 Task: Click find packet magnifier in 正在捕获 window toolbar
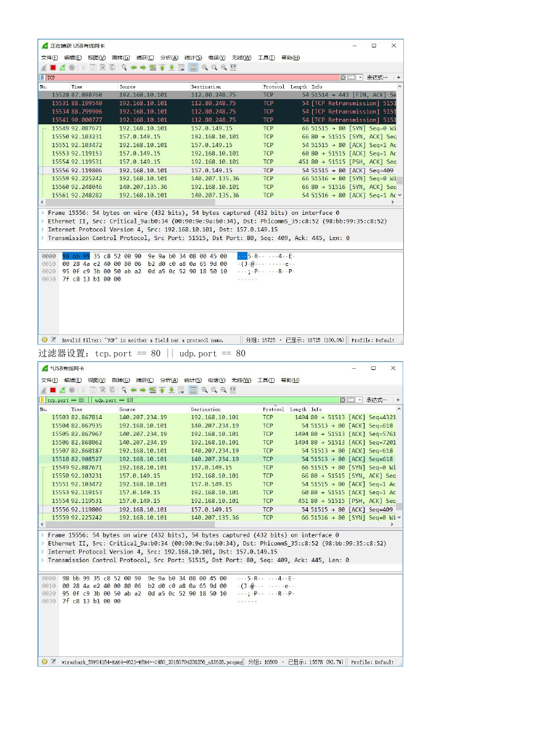(x=124, y=67)
